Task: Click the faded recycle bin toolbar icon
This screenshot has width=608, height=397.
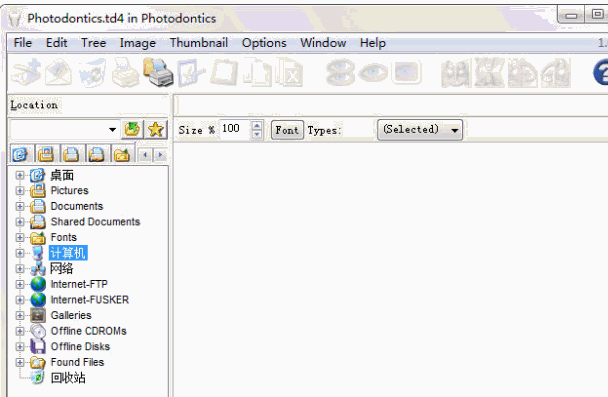Action: pyautogui.click(x=92, y=72)
